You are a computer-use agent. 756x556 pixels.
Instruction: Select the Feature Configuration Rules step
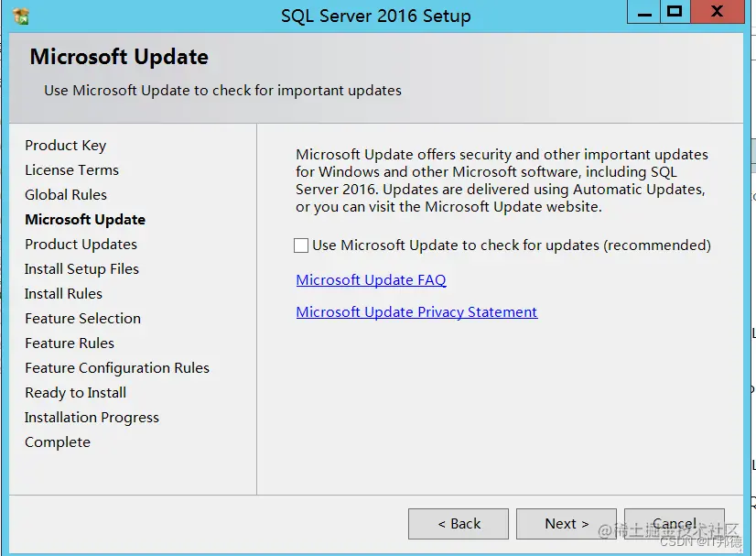pyautogui.click(x=117, y=368)
